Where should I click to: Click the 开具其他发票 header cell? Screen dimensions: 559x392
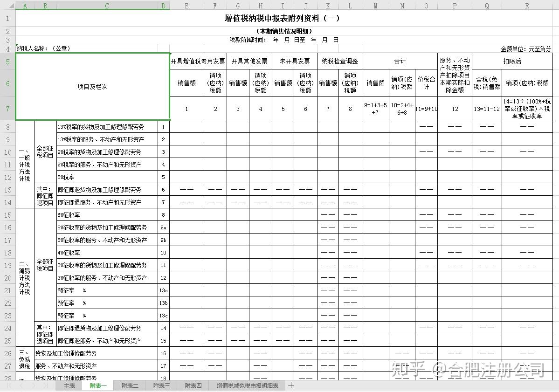click(249, 62)
